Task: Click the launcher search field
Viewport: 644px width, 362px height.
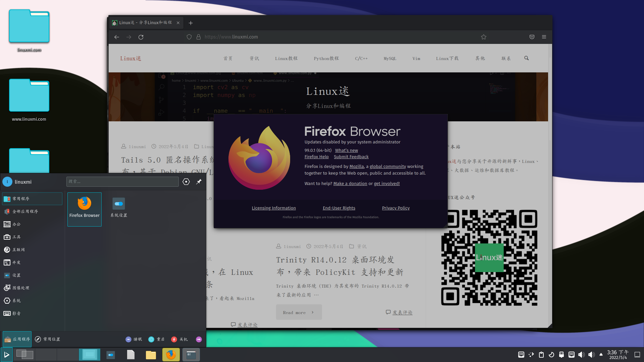Action: pos(122,181)
